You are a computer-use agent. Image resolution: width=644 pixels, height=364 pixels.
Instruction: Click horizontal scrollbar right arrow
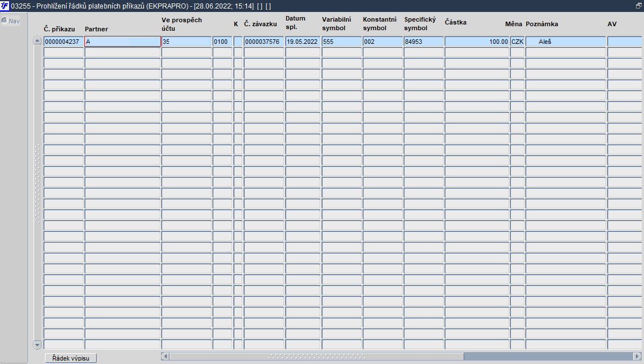[x=637, y=356]
